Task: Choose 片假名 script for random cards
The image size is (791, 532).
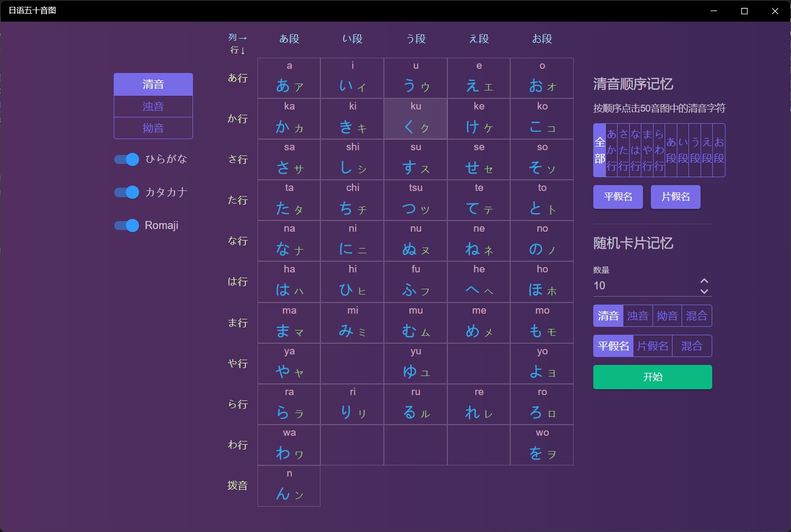Action: click(x=653, y=346)
